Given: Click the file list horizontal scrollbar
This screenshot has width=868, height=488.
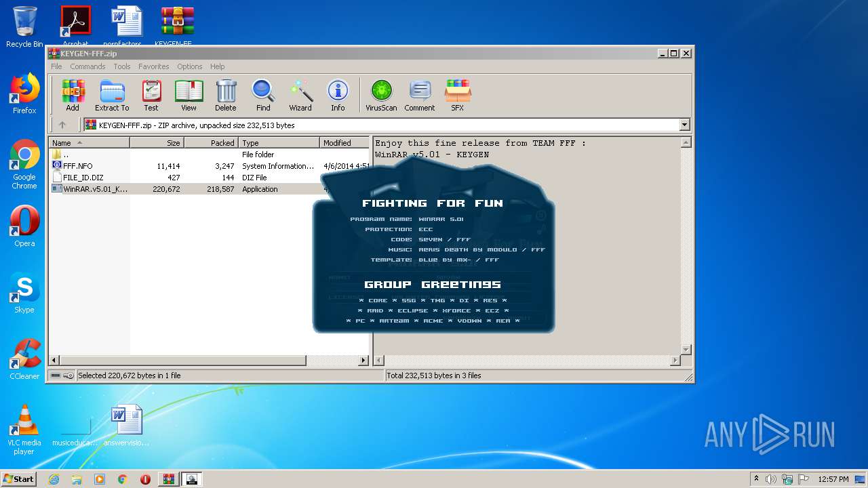Looking at the screenshot, I should click(210, 361).
